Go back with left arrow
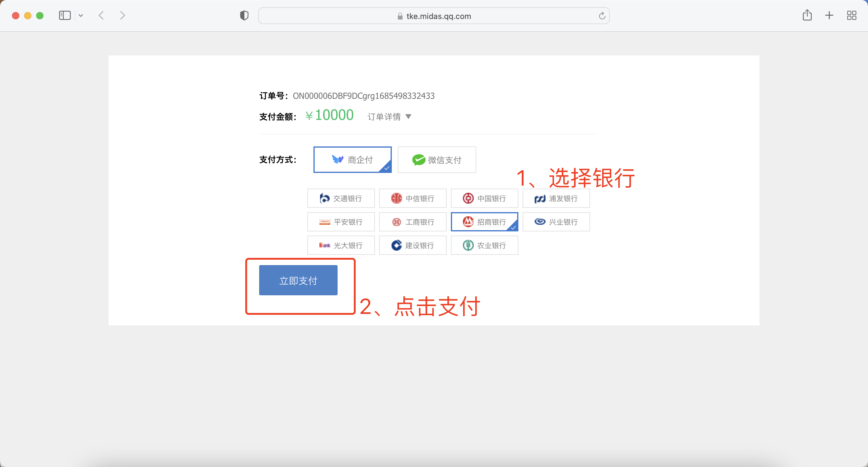 [x=101, y=15]
